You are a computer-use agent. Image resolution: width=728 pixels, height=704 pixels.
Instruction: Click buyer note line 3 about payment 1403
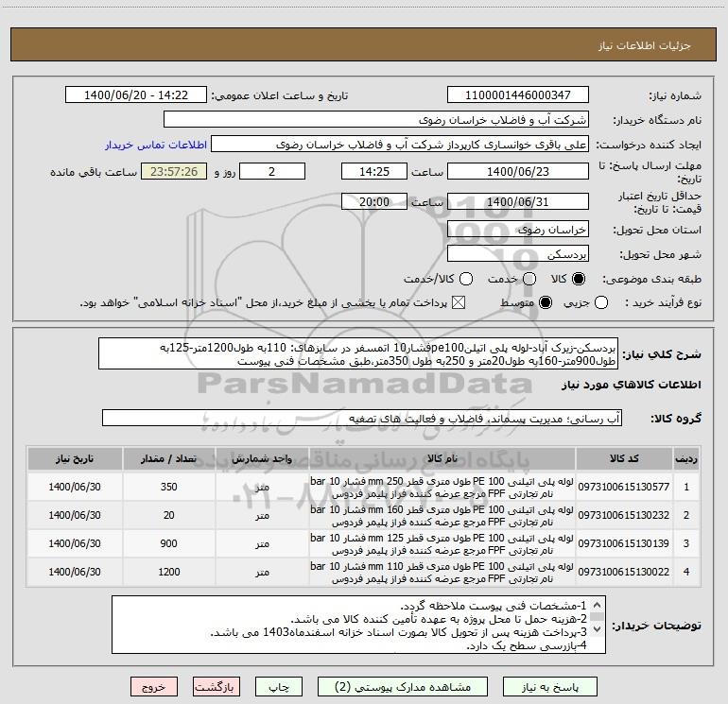click(x=399, y=632)
